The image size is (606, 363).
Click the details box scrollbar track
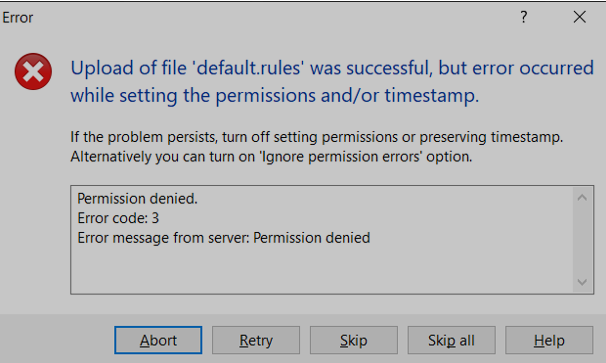(582, 240)
